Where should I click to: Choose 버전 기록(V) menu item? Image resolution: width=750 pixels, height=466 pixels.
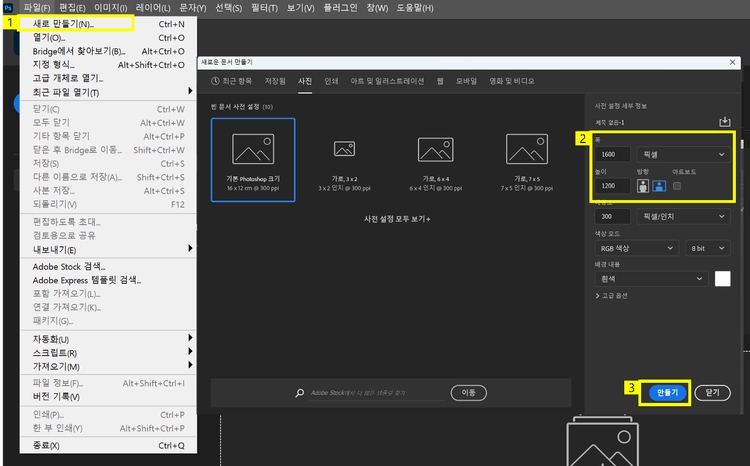(x=108, y=397)
